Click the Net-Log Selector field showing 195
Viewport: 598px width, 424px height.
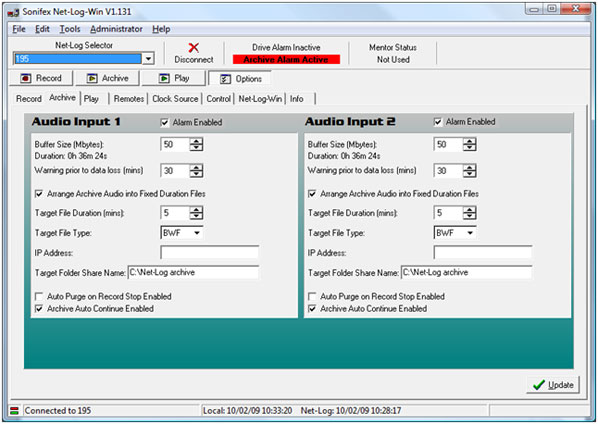pyautogui.click(x=78, y=59)
